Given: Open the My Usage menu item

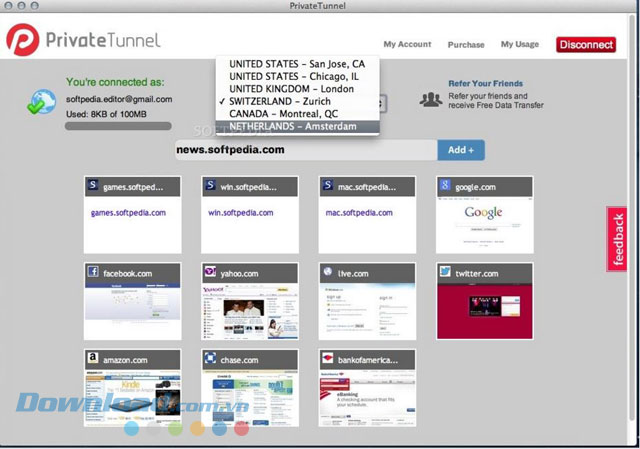Looking at the screenshot, I should [520, 44].
